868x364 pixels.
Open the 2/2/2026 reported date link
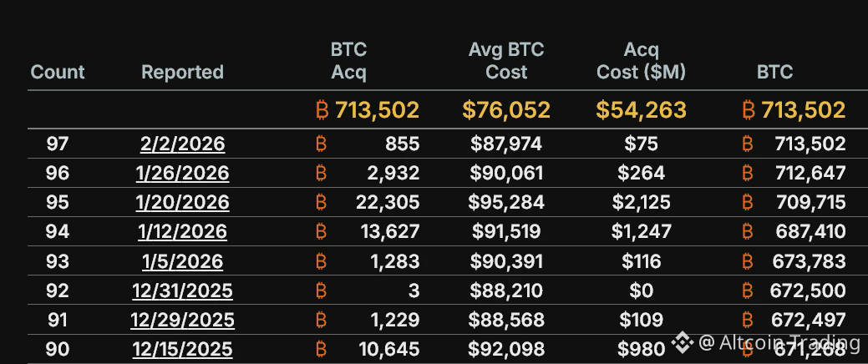click(182, 144)
